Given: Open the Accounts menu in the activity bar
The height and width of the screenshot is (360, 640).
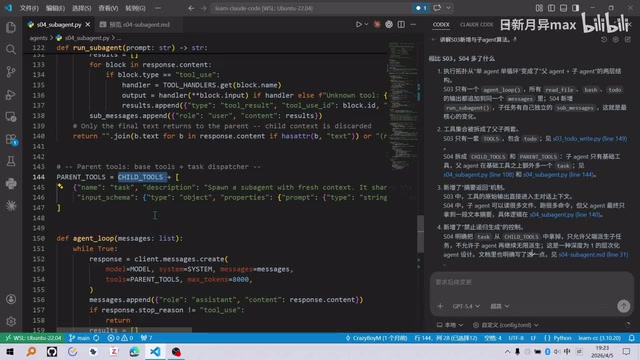Looking at the screenshot, I should 11,299.
